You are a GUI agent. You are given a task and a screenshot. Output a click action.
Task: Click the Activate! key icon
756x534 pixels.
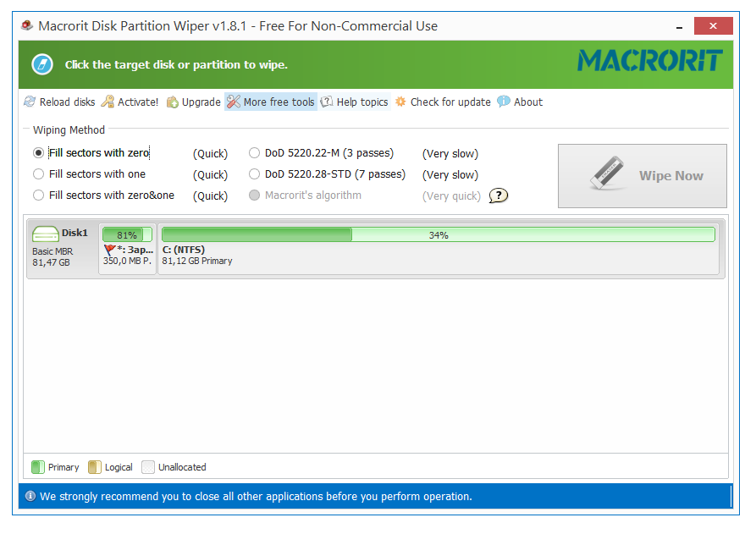108,102
